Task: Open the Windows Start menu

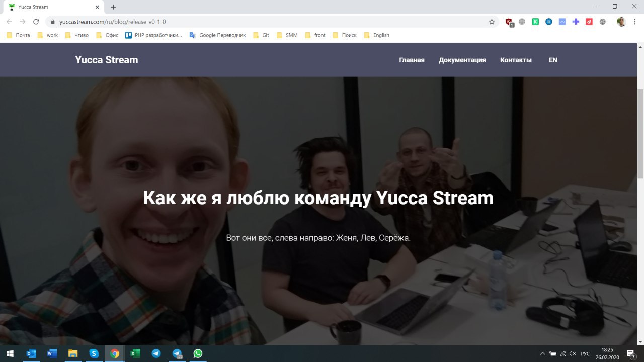Action: [x=10, y=353]
